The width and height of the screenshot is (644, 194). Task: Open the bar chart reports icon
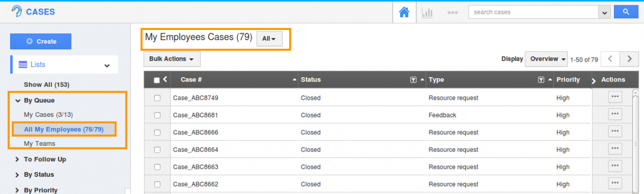click(x=427, y=12)
